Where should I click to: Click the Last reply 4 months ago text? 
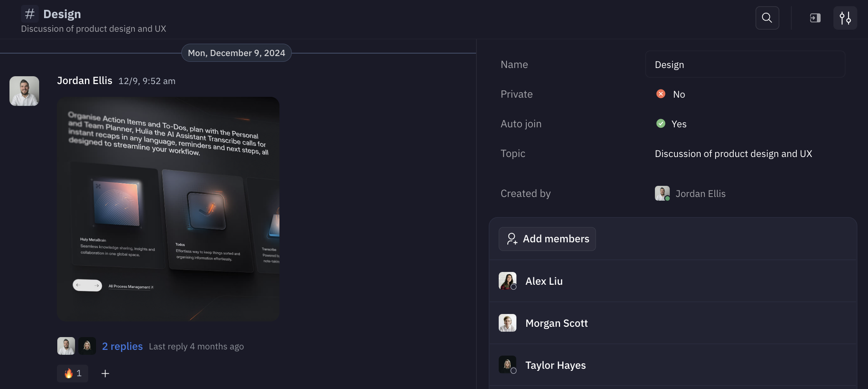click(x=196, y=347)
